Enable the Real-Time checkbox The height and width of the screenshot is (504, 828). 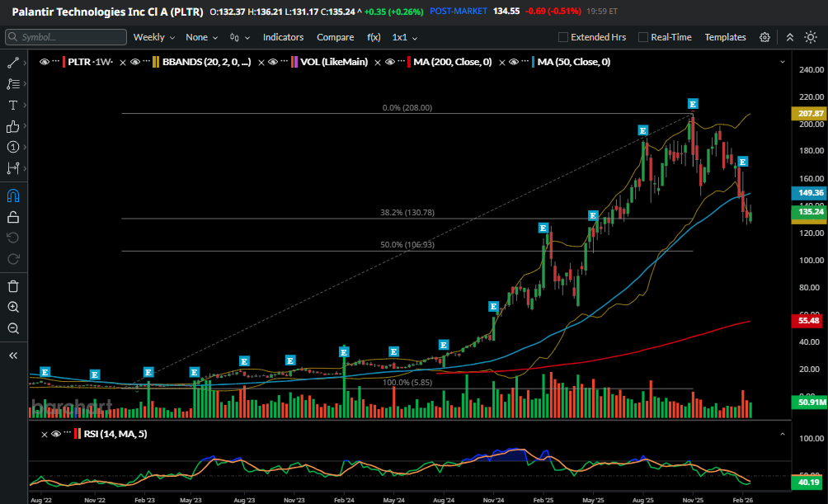pyautogui.click(x=642, y=37)
